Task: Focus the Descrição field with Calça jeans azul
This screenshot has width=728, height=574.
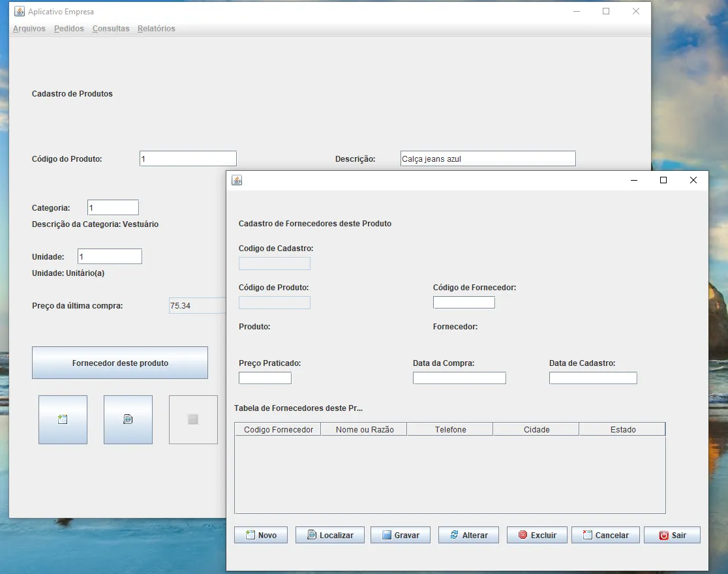Action: click(488, 159)
